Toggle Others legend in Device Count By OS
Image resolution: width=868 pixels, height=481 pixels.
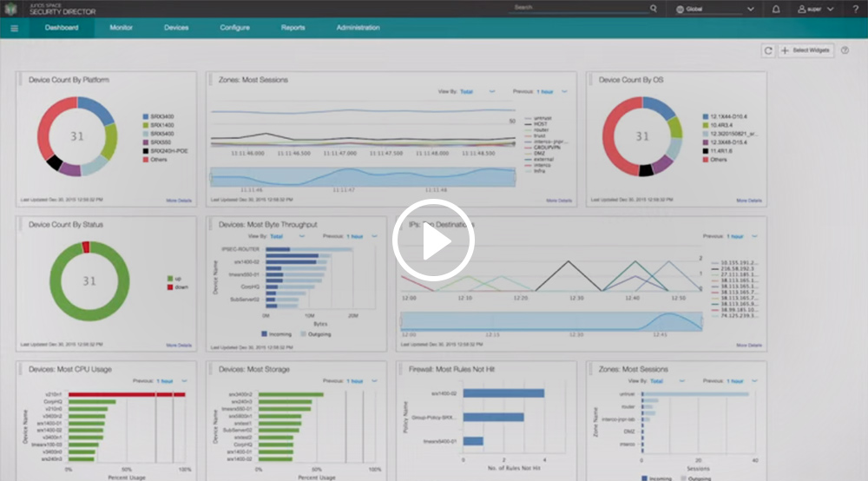(x=714, y=160)
